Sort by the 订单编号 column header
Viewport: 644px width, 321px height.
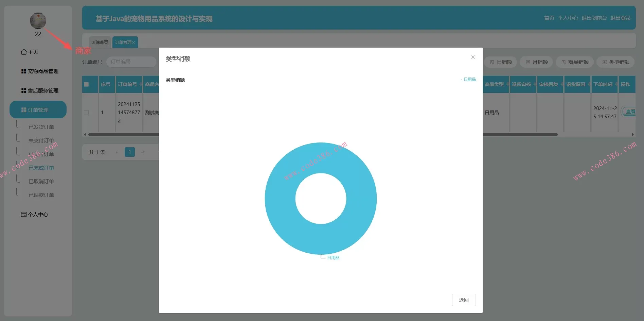(129, 84)
